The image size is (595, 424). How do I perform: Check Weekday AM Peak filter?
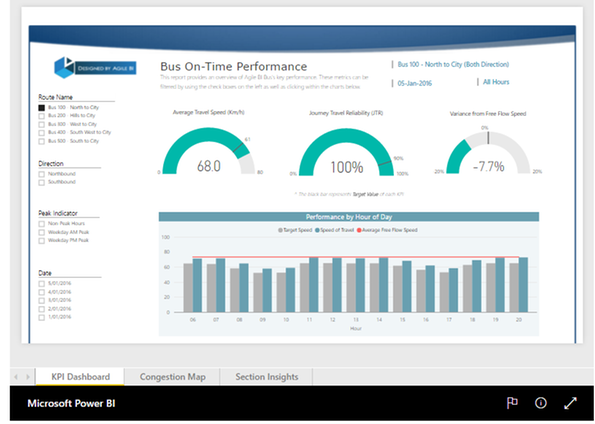click(42, 232)
